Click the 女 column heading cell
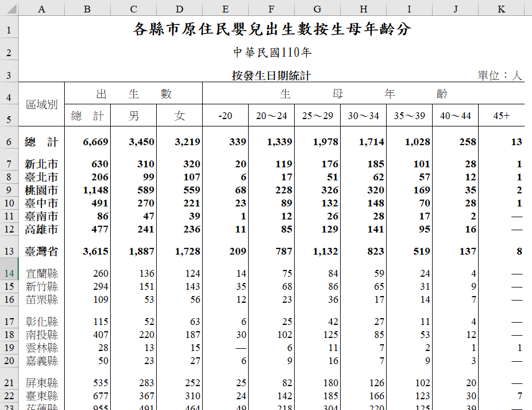Screen dimensions: 532x410 (179, 116)
